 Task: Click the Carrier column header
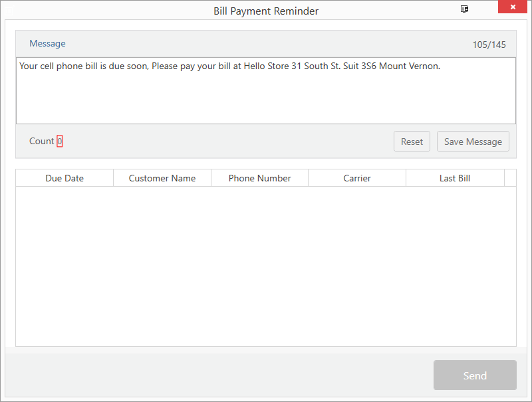pyautogui.click(x=357, y=178)
